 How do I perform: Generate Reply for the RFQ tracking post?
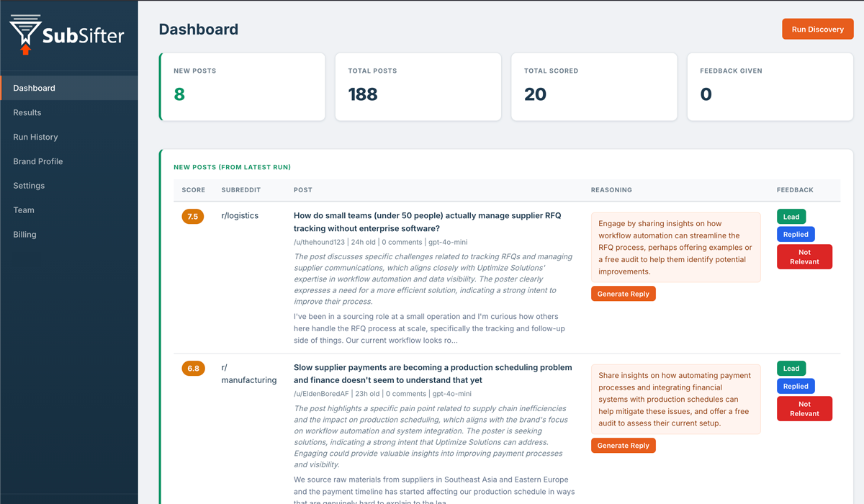point(623,293)
